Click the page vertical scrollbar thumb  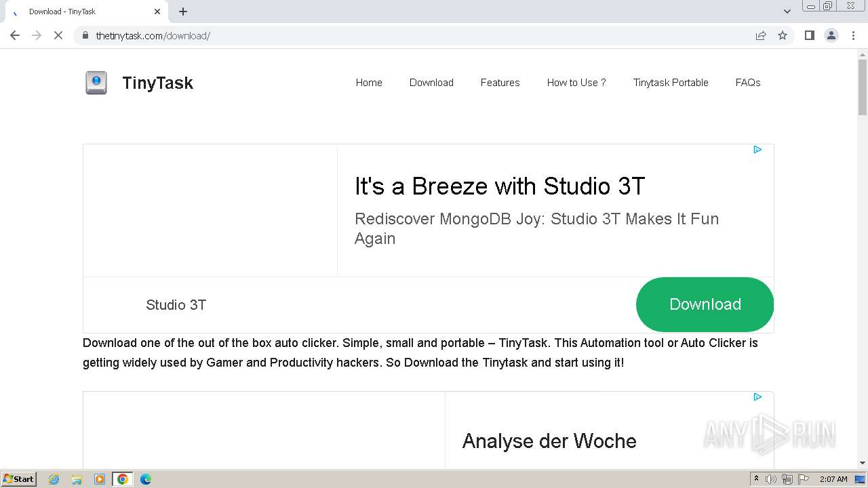click(x=863, y=88)
